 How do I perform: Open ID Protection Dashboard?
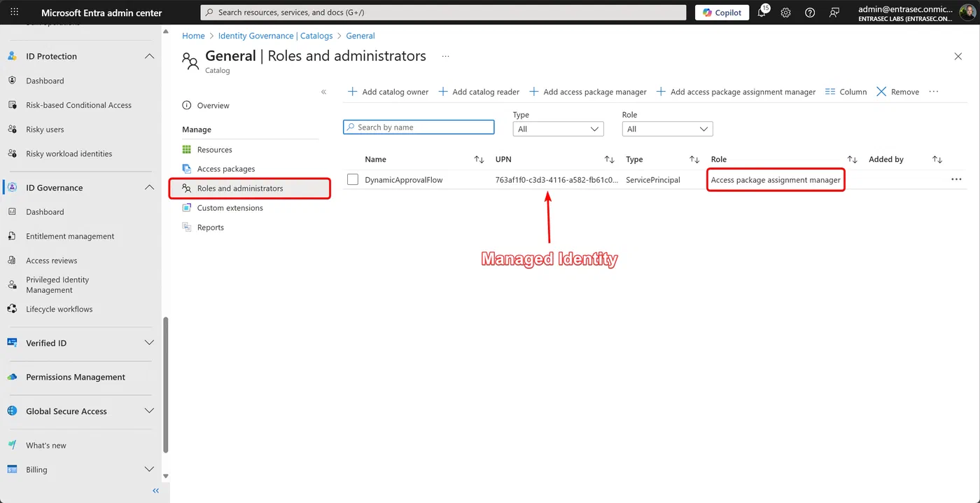(45, 81)
